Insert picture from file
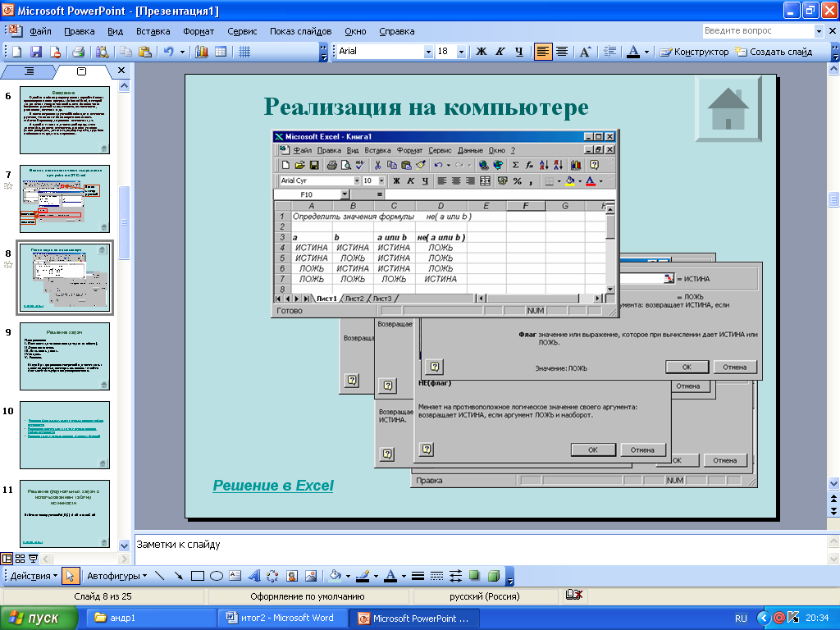 tap(311, 576)
